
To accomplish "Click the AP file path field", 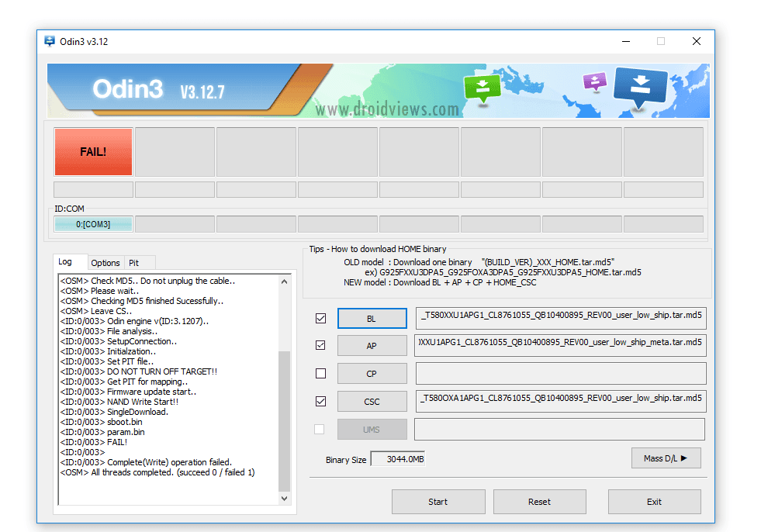I will tap(561, 345).
